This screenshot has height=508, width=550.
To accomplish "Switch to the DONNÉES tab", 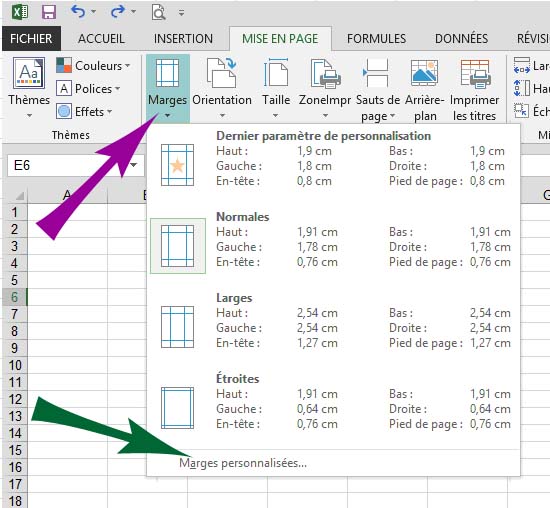I will tap(461, 38).
